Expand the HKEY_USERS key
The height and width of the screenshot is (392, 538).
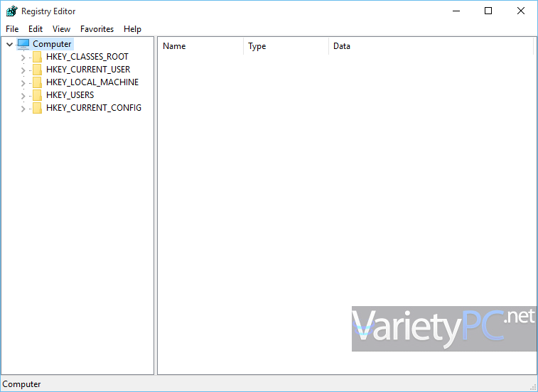[x=23, y=96]
